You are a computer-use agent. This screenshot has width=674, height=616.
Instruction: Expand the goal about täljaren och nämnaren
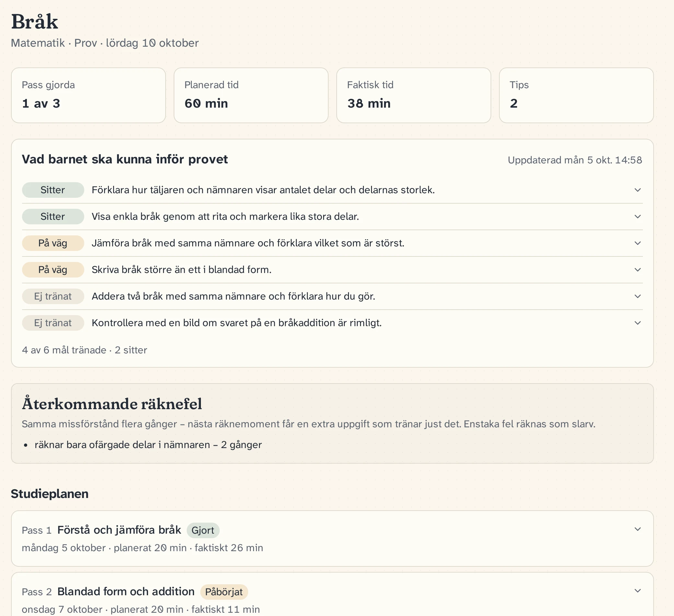tap(638, 190)
